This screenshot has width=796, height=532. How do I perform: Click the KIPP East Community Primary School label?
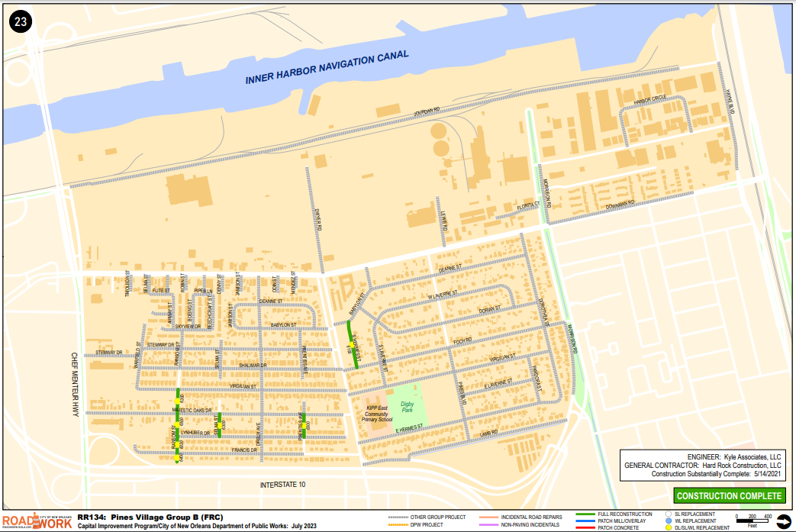point(377,414)
